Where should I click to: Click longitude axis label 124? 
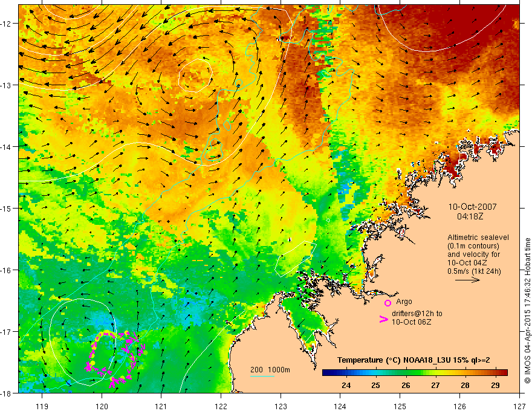[340, 406]
